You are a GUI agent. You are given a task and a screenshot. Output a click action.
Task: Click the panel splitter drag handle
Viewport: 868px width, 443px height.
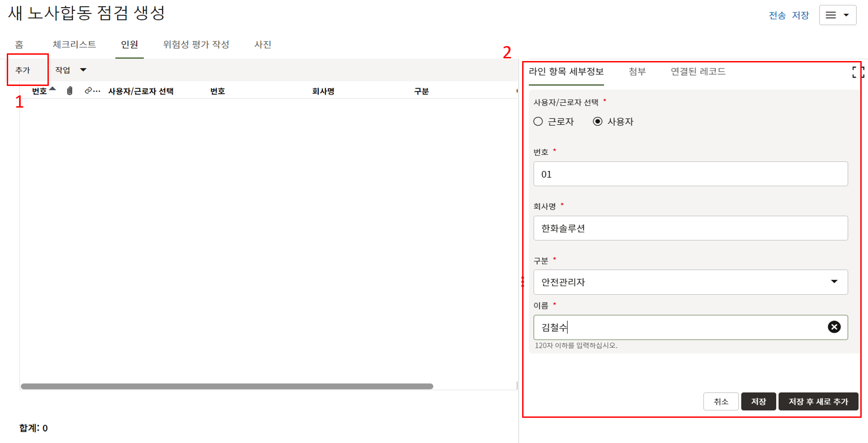[x=523, y=282]
